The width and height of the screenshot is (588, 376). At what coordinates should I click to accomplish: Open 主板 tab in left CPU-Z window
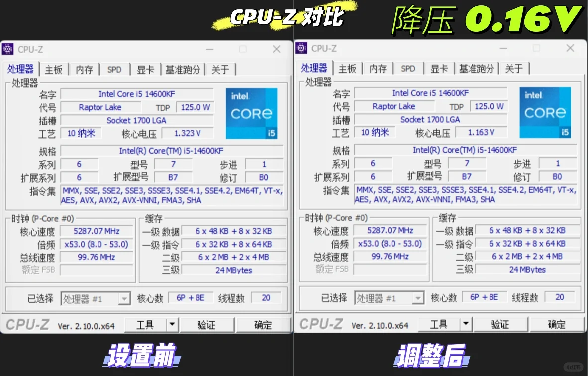click(x=54, y=69)
